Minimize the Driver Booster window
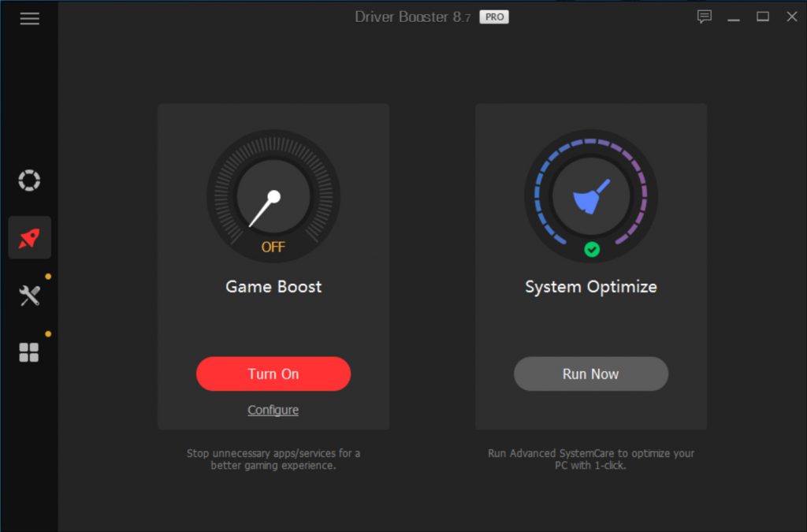Screen dimensions: 807x532 [x=734, y=17]
